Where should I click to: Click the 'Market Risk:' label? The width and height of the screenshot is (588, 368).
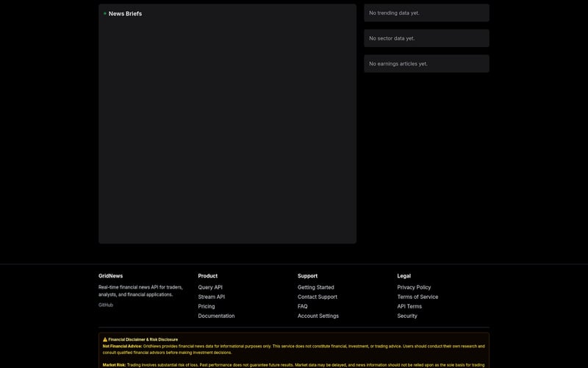point(114,365)
